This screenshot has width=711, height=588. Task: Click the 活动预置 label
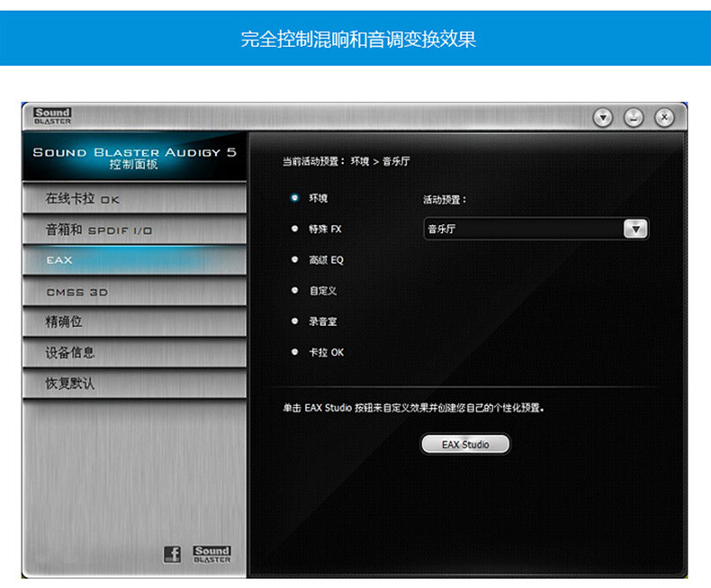[445, 200]
